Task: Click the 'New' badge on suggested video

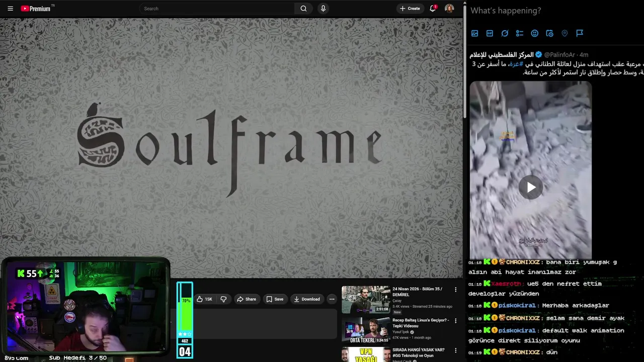Action: point(397,312)
